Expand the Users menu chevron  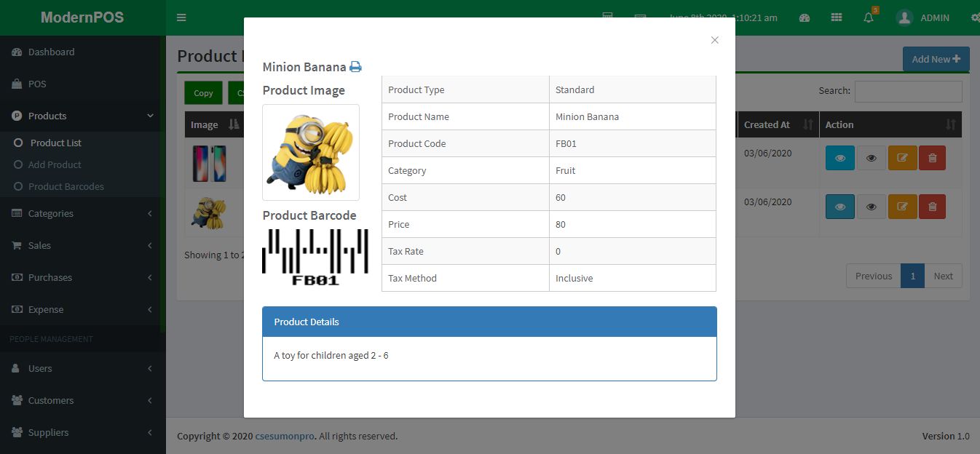coord(150,369)
